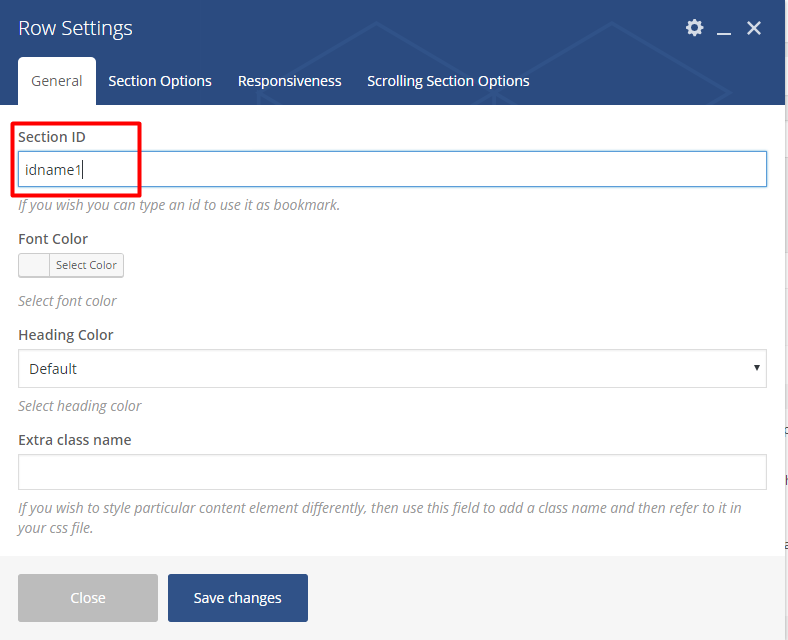
Task: Click the 'Select font color' hint
Action: 67,301
